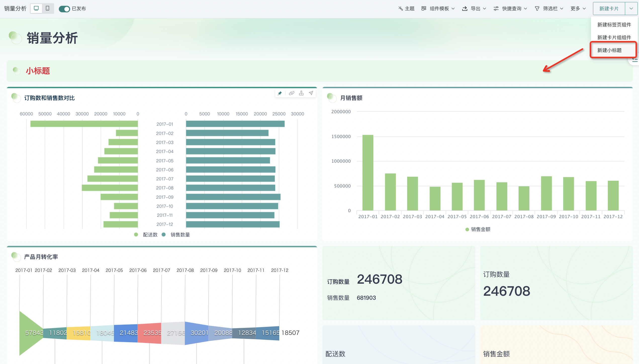Click the 新建卡片 button
This screenshot has height=364, width=639.
coord(609,9)
